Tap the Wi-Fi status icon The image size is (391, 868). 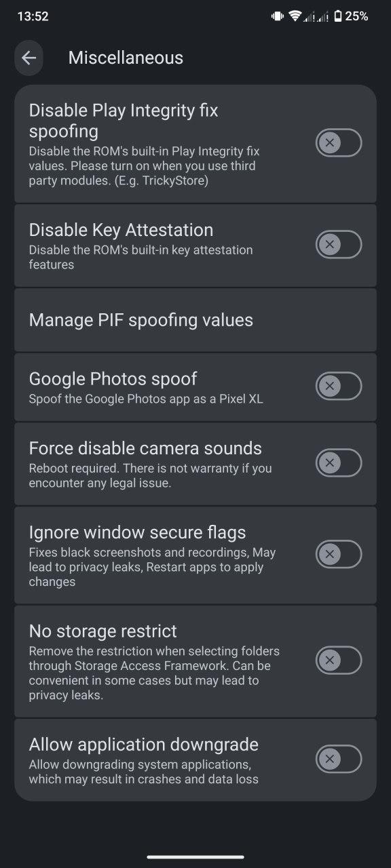pos(295,16)
